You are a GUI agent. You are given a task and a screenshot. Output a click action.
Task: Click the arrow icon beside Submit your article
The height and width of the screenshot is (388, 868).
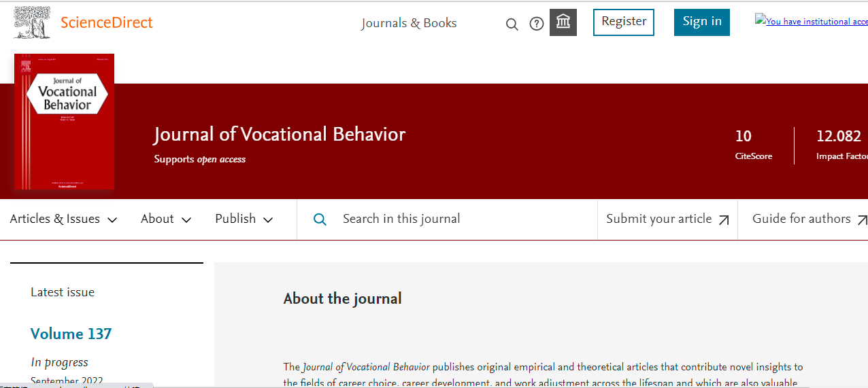click(724, 219)
